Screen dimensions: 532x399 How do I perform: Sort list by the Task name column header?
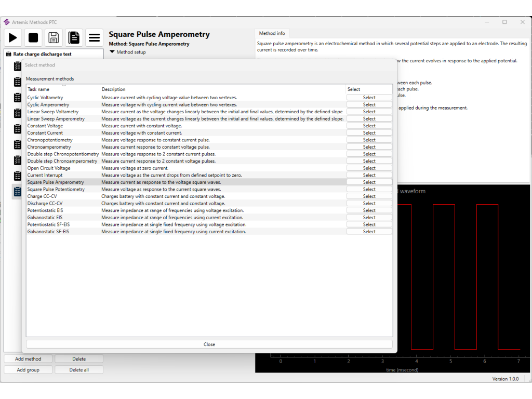38,89
